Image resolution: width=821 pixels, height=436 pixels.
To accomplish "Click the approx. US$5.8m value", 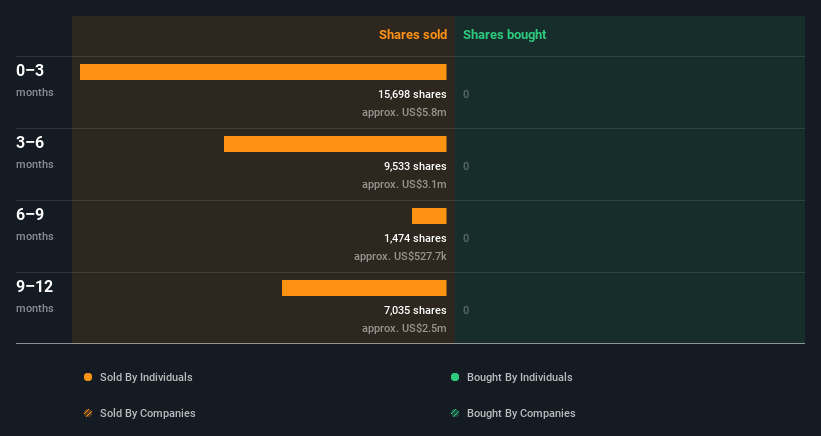I will (x=404, y=112).
